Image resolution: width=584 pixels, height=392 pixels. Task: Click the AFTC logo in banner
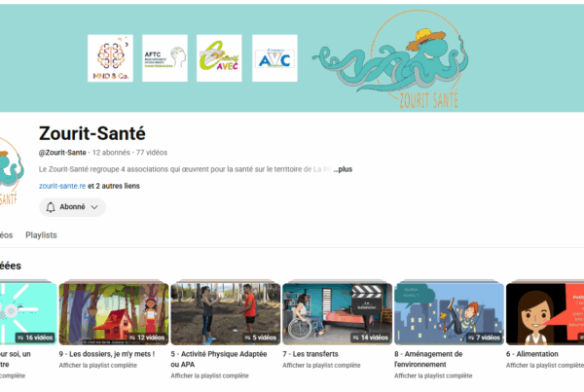click(164, 58)
